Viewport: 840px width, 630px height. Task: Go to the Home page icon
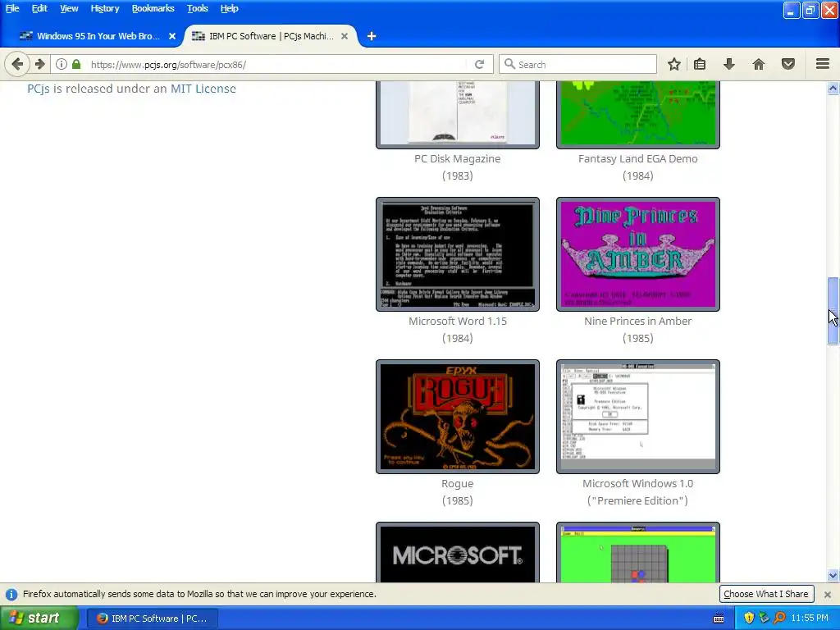tap(759, 64)
